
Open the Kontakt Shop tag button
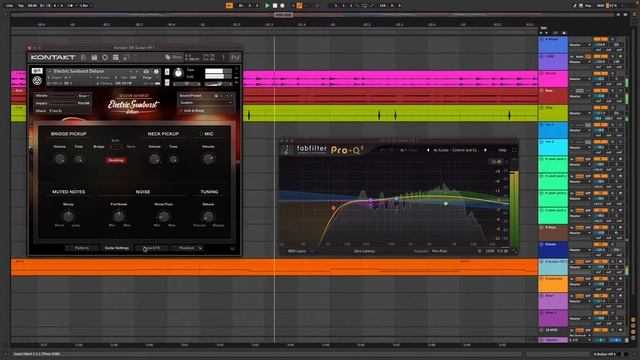[173, 58]
